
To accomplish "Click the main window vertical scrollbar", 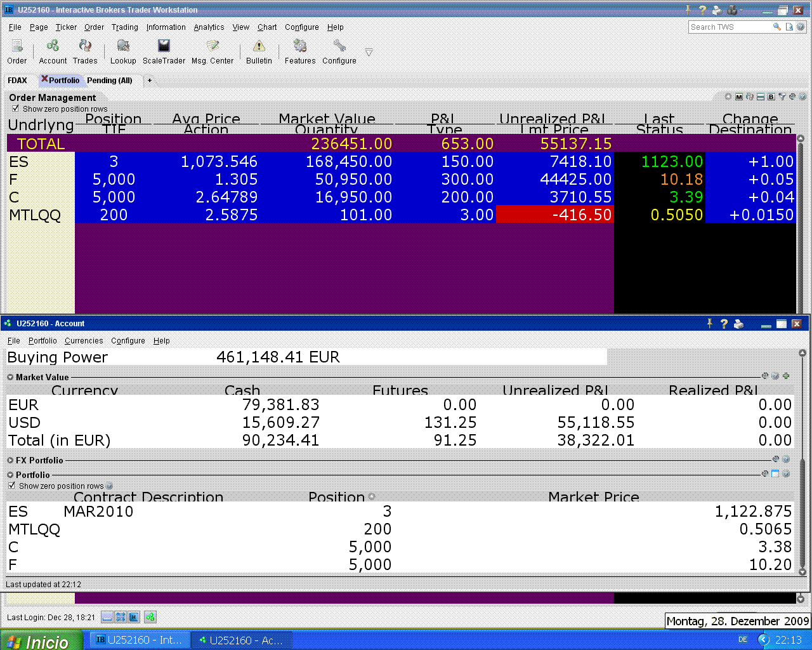I will point(800,222).
